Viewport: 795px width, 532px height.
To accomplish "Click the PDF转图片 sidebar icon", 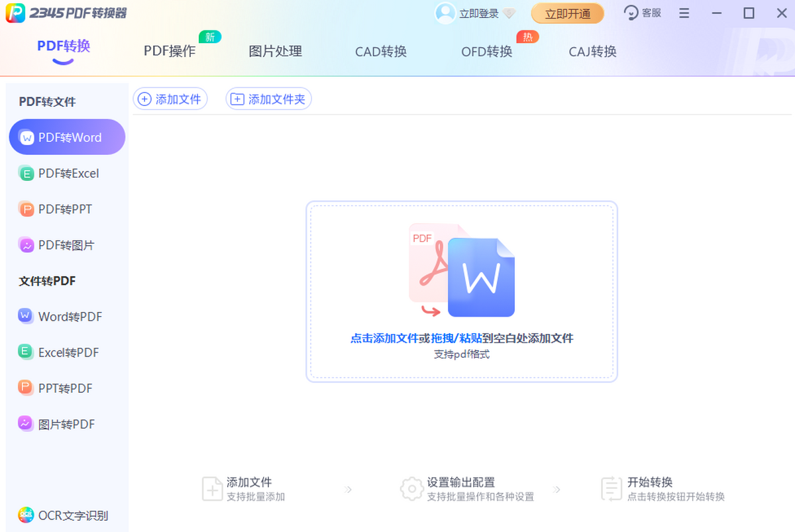I will click(26, 245).
